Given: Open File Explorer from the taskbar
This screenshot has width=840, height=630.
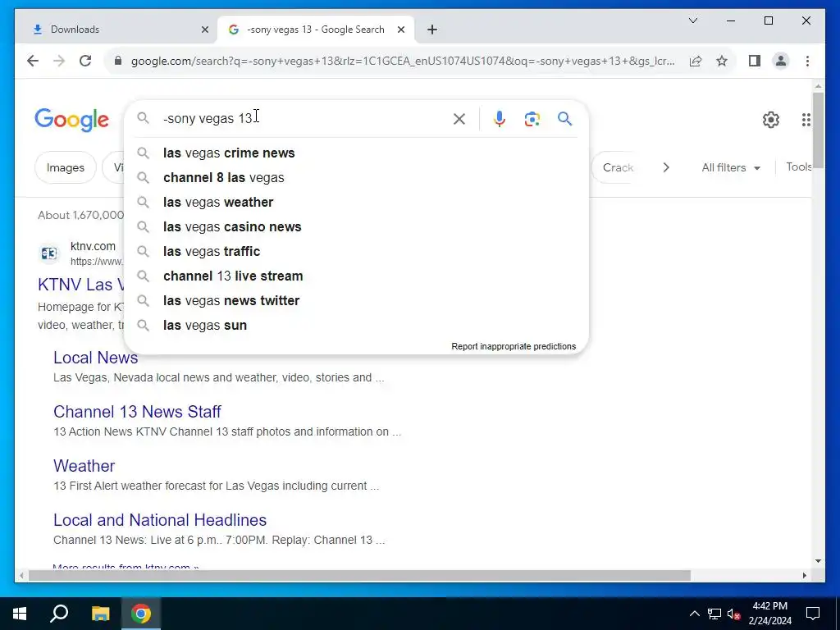Looking at the screenshot, I should (x=100, y=614).
